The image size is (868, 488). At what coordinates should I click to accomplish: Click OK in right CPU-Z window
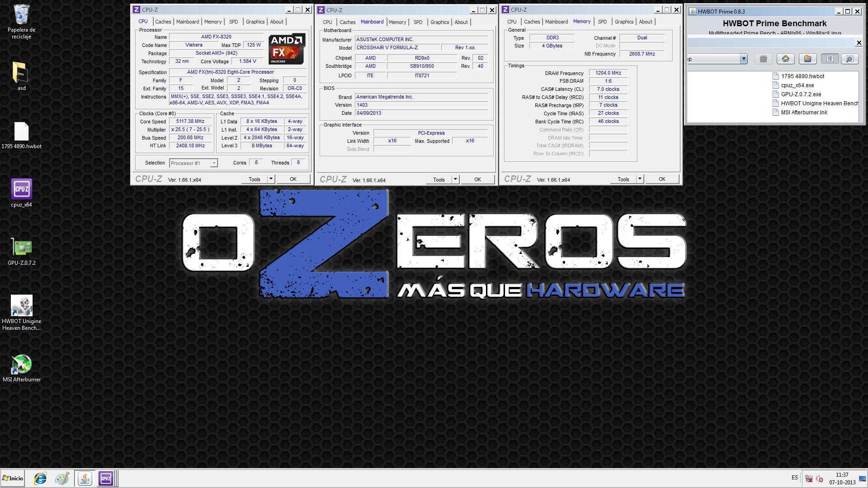point(662,179)
